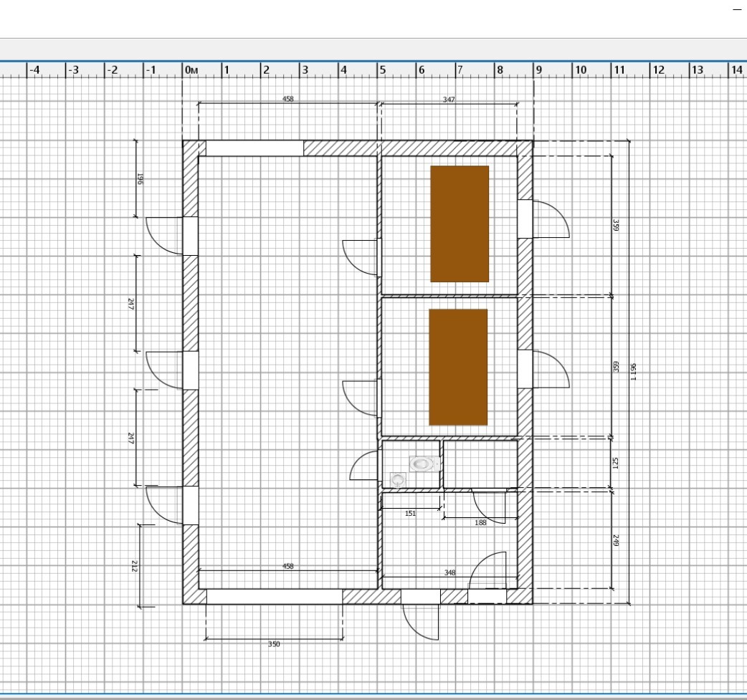Select the brown furniture block in upper-right room

tap(460, 224)
